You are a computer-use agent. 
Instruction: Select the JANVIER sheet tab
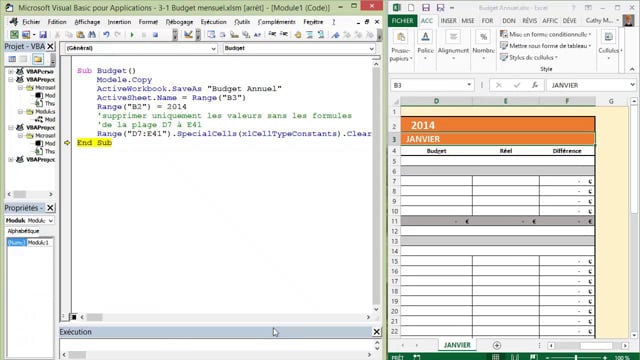[x=457, y=345]
